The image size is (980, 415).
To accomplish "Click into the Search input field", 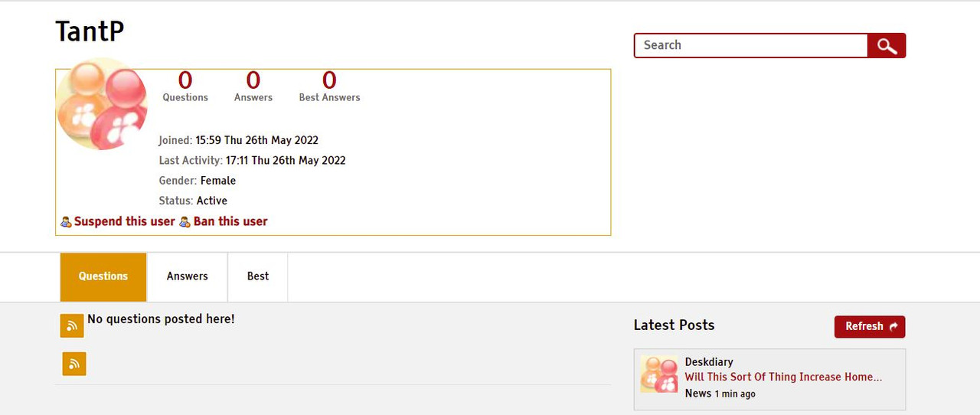I will tap(750, 45).
